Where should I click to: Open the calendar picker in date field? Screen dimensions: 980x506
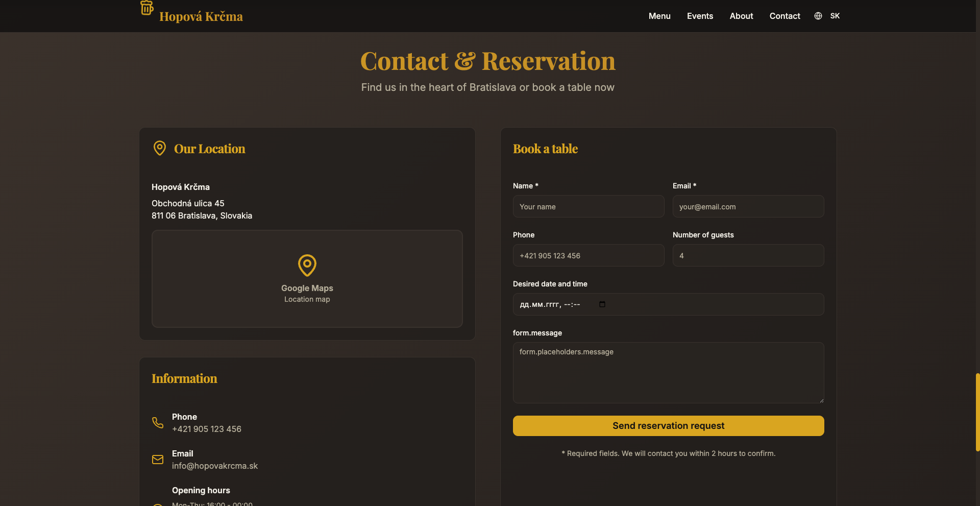[602, 304]
